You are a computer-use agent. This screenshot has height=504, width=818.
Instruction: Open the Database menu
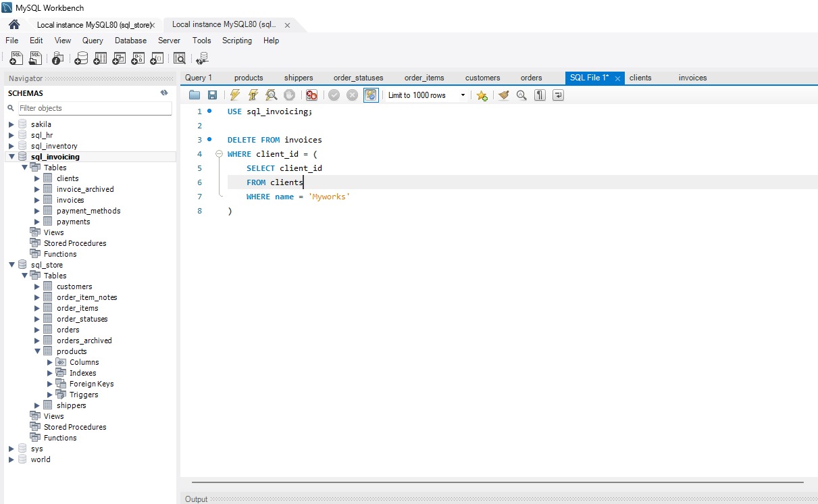tap(130, 41)
